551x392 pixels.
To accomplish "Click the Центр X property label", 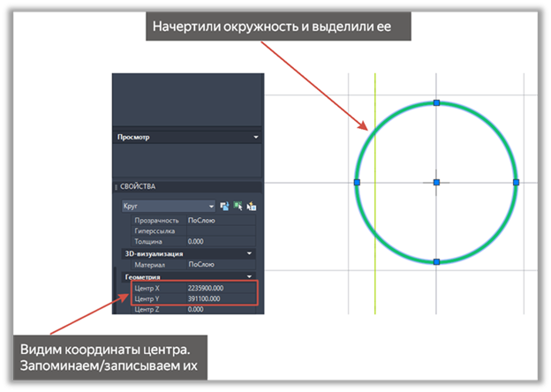I will tap(147, 288).
